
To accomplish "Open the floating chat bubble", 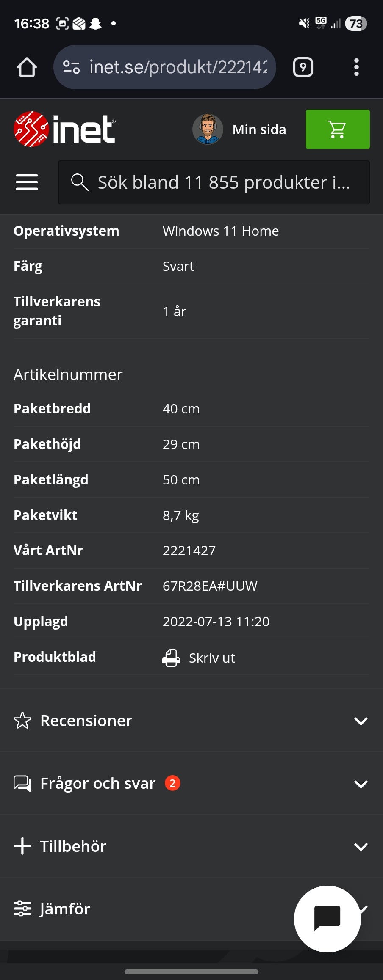I will [327, 919].
